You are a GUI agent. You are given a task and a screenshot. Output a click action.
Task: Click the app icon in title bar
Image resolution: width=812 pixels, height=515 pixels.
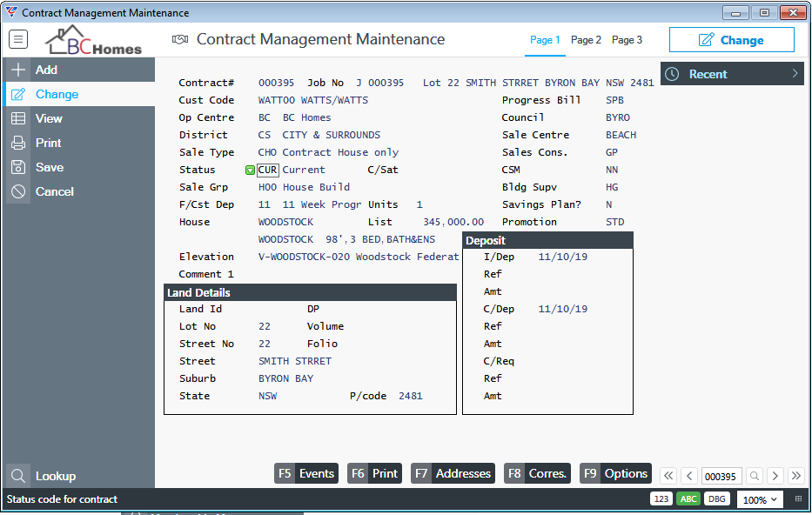tap(10, 12)
